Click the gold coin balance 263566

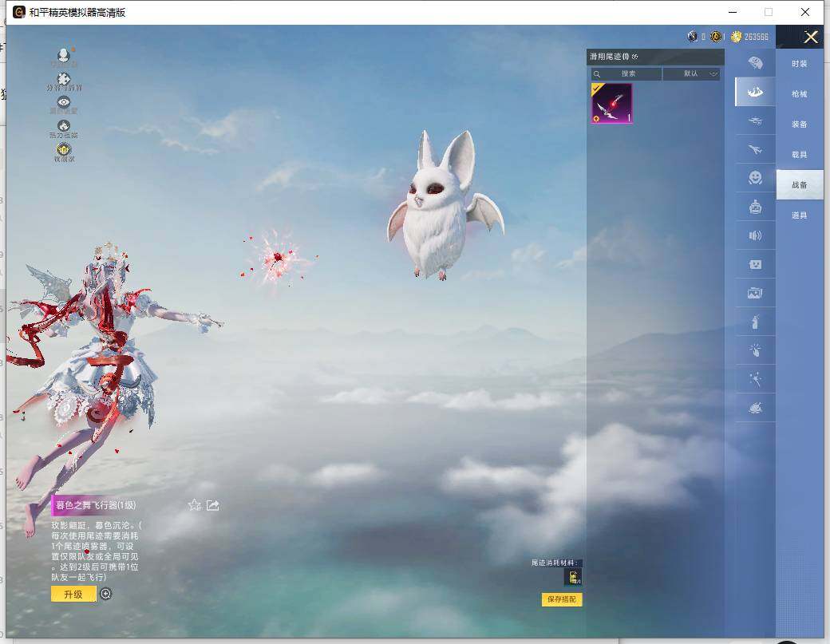click(x=749, y=37)
